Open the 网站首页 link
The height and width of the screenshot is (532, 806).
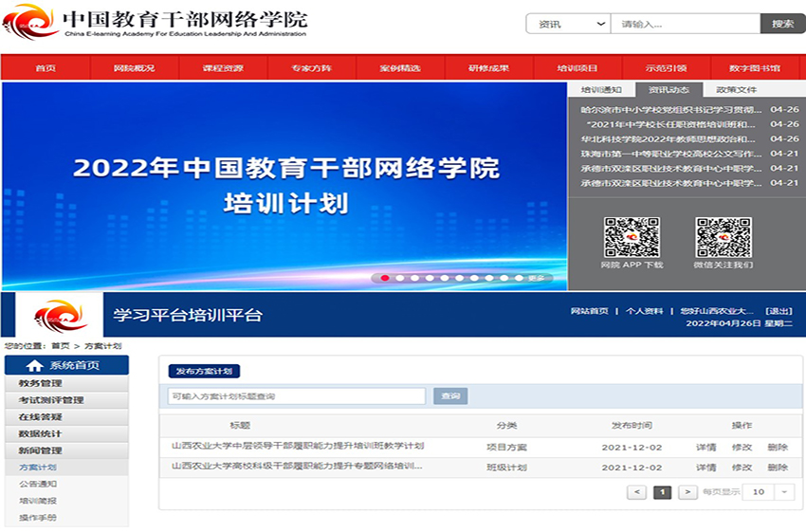590,311
